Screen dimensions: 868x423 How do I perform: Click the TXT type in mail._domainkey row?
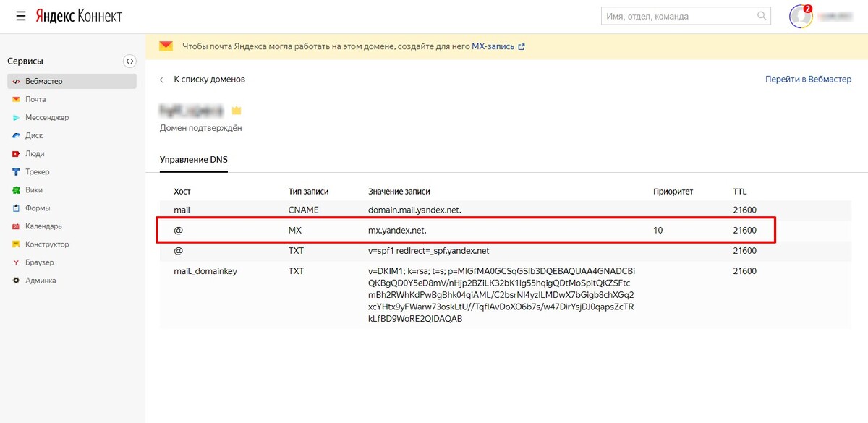[x=295, y=271]
